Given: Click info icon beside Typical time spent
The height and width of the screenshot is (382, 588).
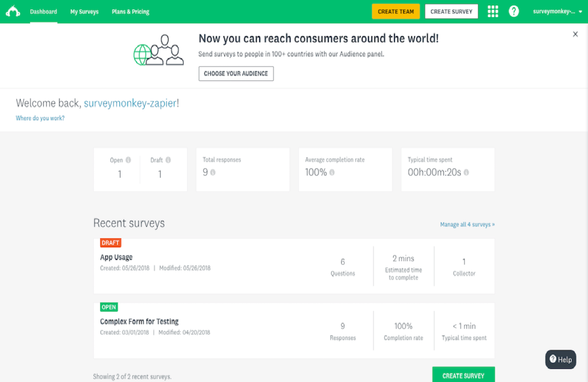Looking at the screenshot, I should 466,172.
